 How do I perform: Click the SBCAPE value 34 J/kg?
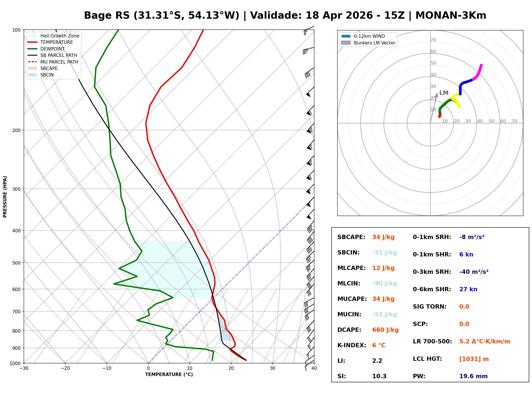384,238
